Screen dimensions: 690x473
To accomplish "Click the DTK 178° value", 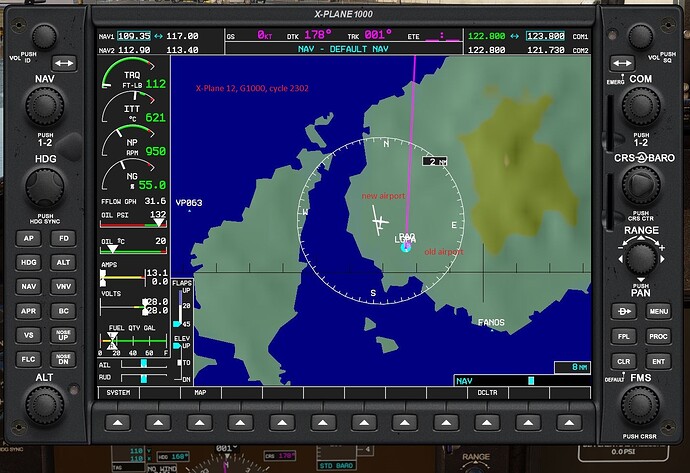I will [x=318, y=35].
